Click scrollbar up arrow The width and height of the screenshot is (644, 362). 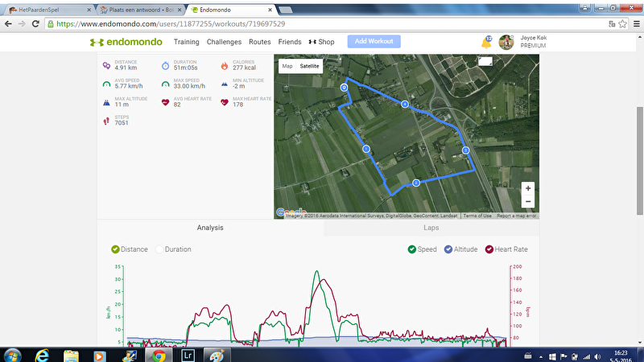pyautogui.click(x=640, y=37)
